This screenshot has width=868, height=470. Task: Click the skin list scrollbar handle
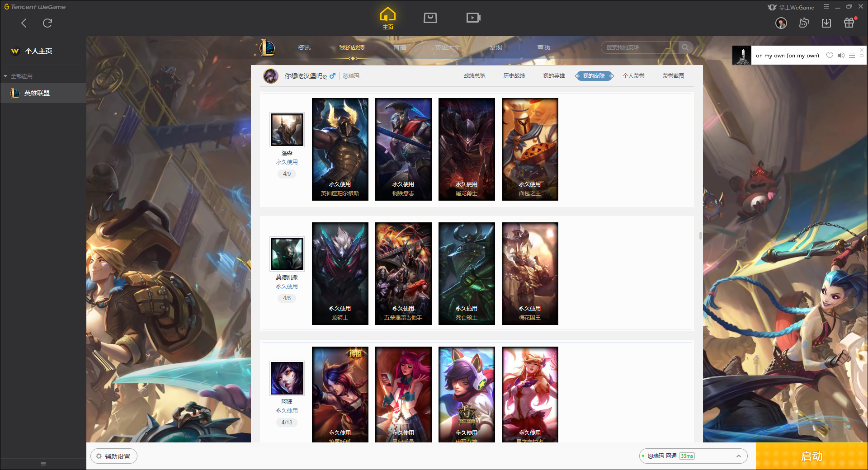[701, 235]
